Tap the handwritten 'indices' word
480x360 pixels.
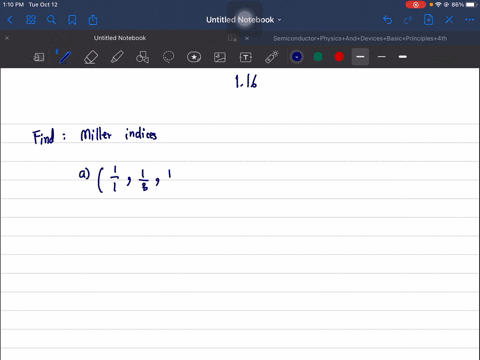pyautogui.click(x=141, y=134)
